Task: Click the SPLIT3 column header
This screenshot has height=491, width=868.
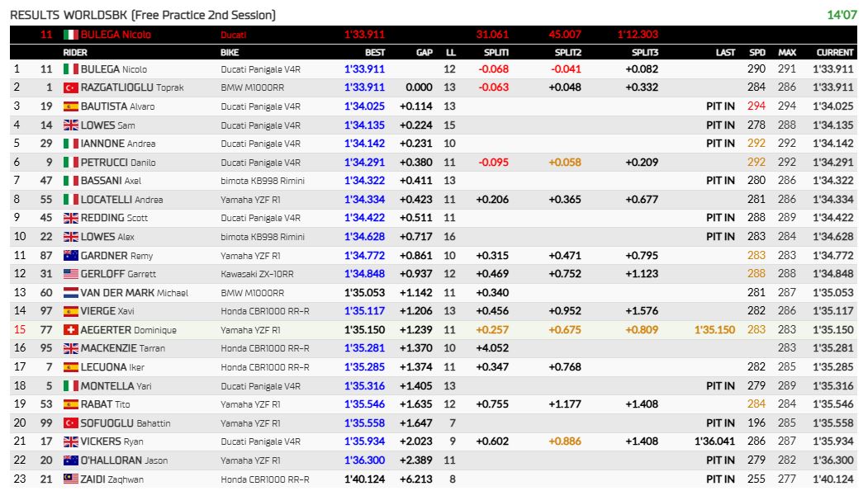Action: point(645,53)
